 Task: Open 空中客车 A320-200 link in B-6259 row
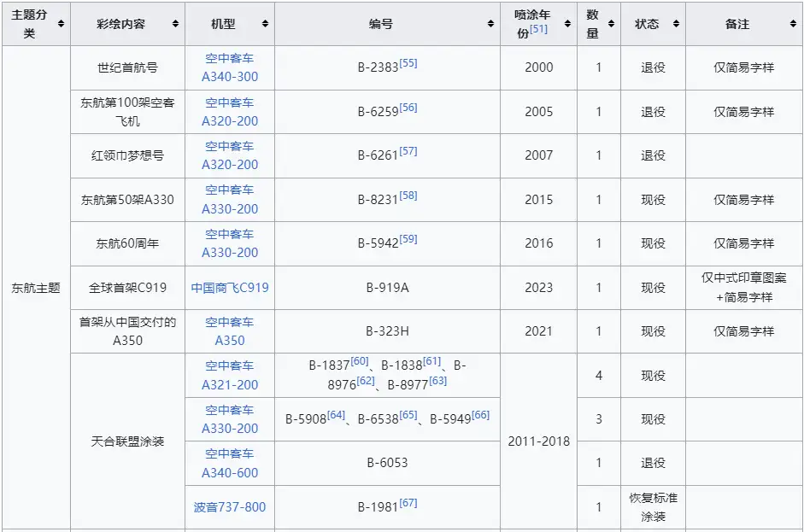[230, 112]
